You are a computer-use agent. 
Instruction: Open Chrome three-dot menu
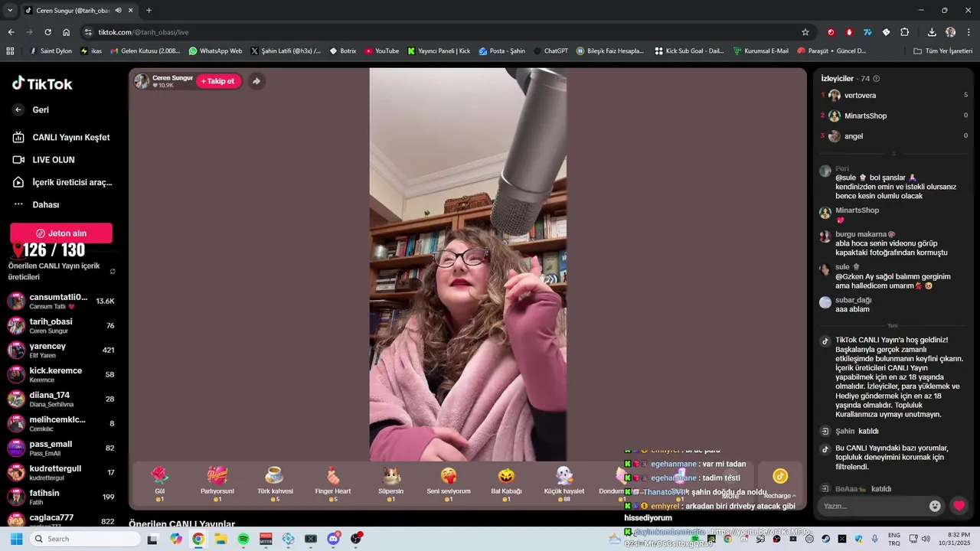pyautogui.click(x=969, y=32)
